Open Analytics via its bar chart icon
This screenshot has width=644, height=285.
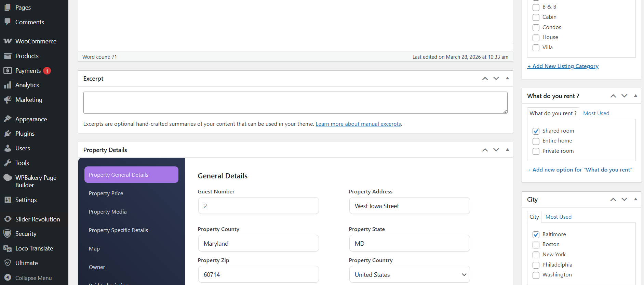8,85
